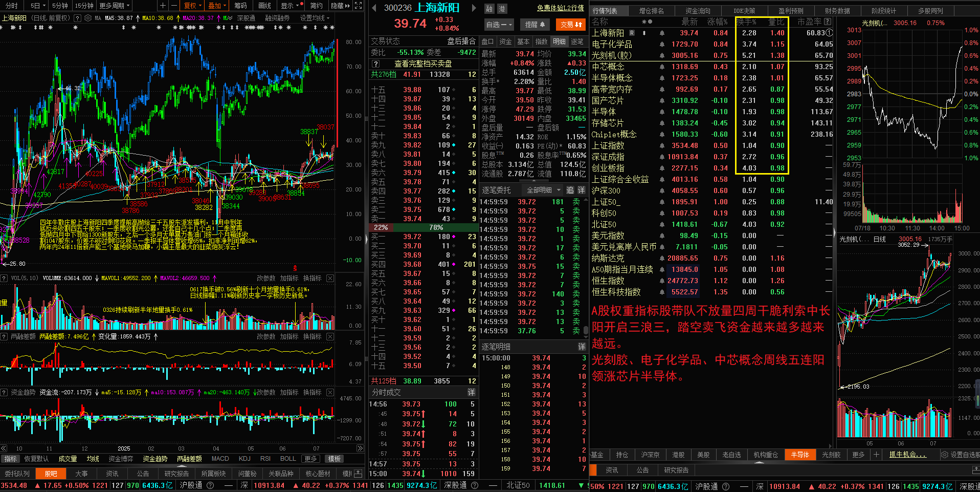Screen dimensions: 980x492
Task: Click the help question-mark icon beside 上海新阳 chart title
Action: tap(77, 18)
